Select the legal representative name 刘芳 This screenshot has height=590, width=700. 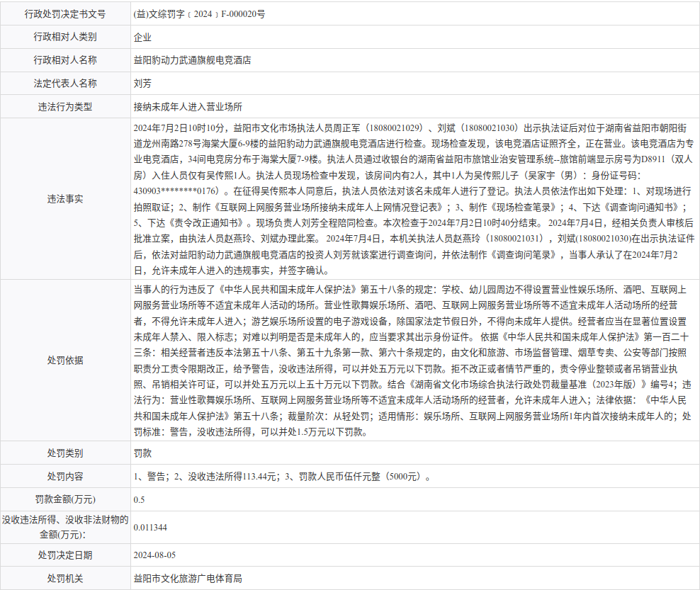pyautogui.click(x=142, y=84)
